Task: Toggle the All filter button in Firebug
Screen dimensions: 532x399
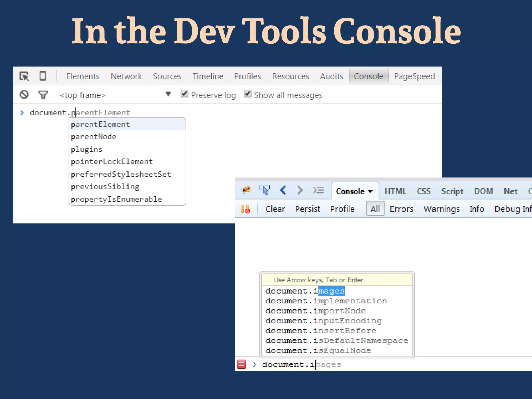Action: (x=375, y=209)
